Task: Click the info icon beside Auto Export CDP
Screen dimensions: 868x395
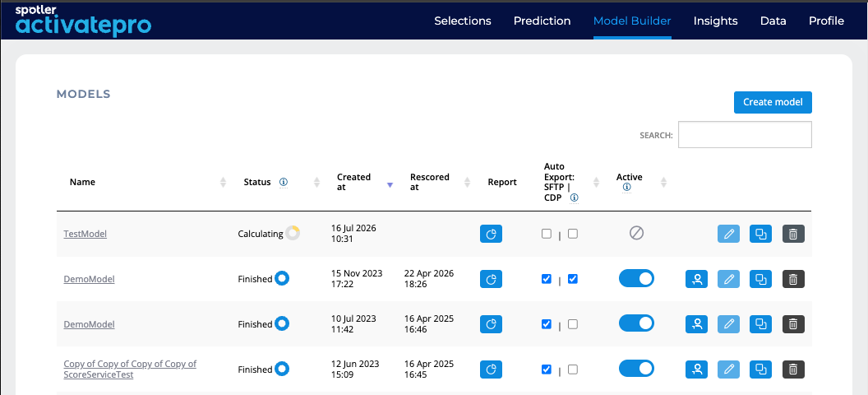Action: coord(574,197)
